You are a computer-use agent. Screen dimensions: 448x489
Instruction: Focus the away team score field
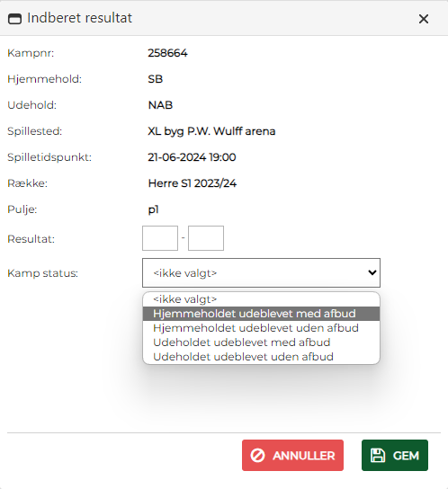click(x=206, y=238)
